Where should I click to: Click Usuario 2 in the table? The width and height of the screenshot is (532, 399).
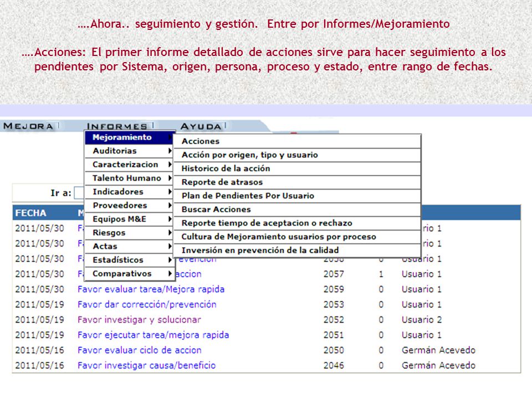(422, 320)
